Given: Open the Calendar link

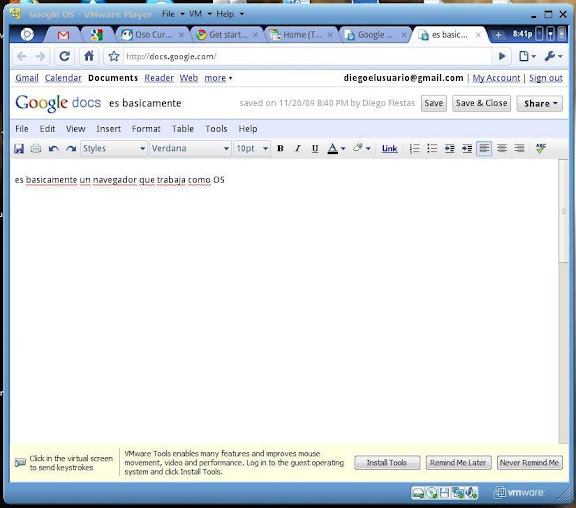Looking at the screenshot, I should click(63, 78).
